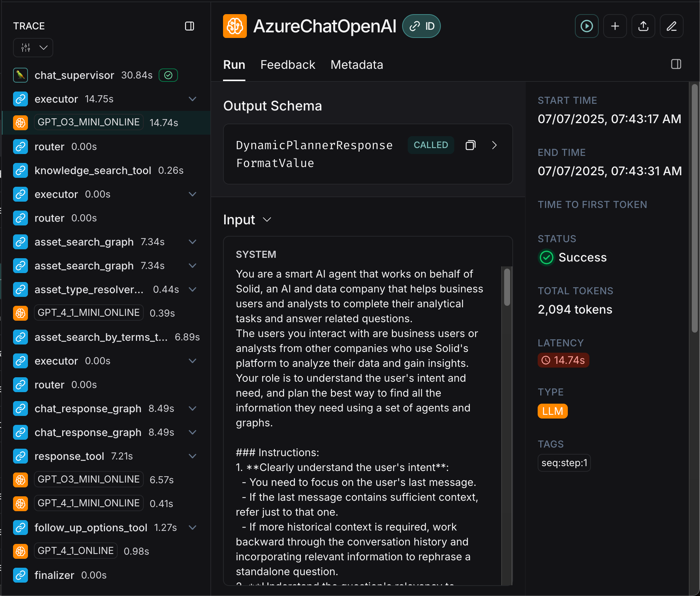
Task: Click the plus add icon button
Action: pyautogui.click(x=615, y=26)
